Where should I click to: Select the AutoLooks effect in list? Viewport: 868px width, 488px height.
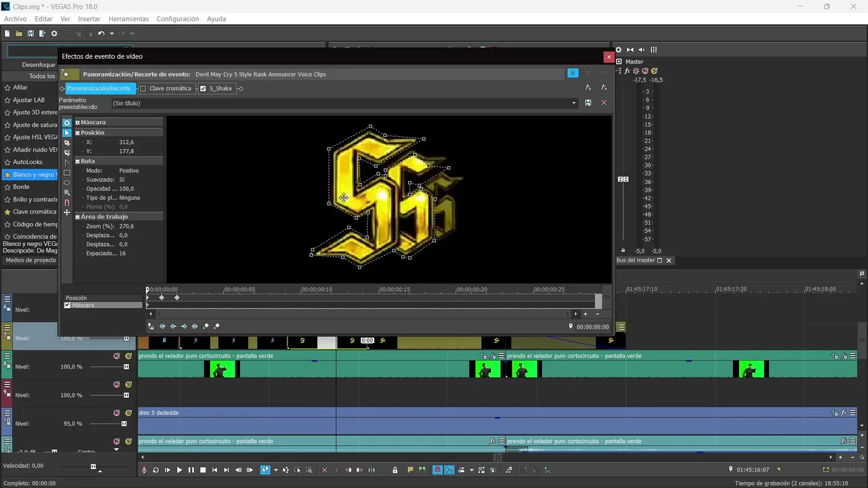tap(28, 162)
